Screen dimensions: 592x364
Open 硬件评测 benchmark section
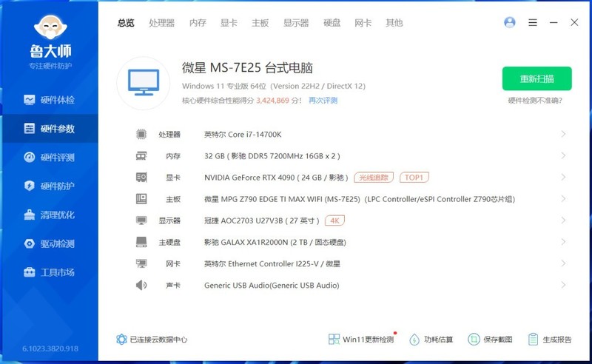tap(49, 157)
